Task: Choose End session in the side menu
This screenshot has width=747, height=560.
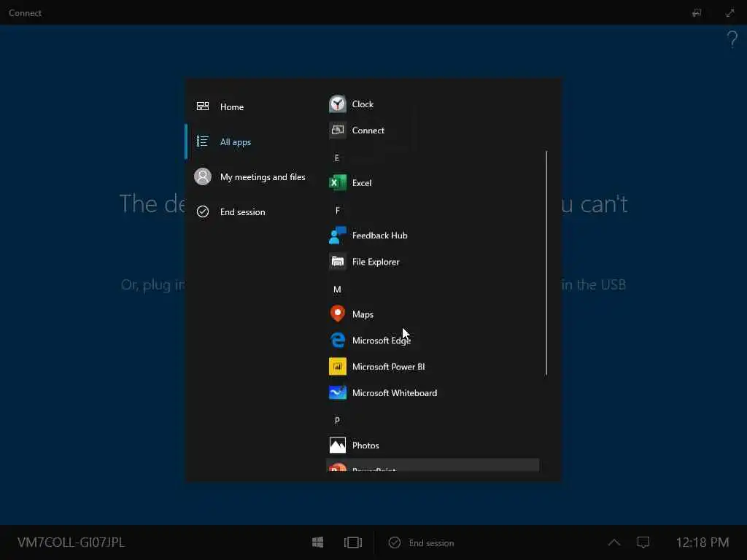Action: (x=252, y=211)
